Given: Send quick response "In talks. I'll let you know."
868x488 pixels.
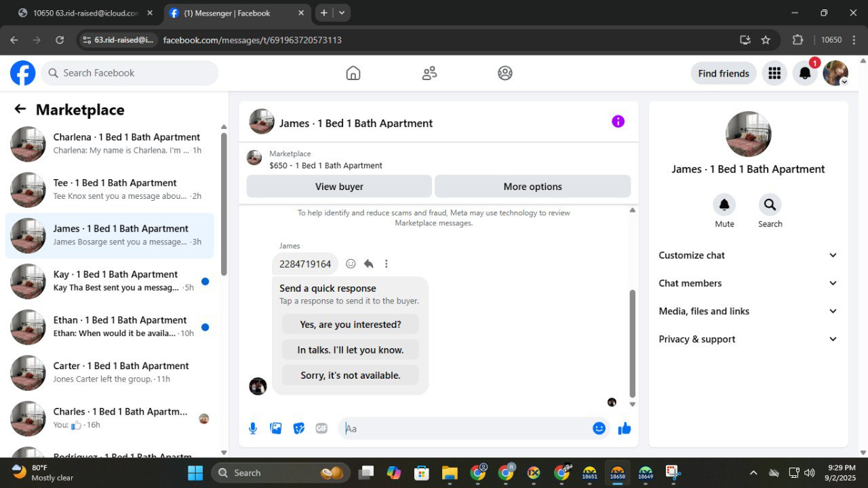Looking at the screenshot, I should [x=351, y=350].
